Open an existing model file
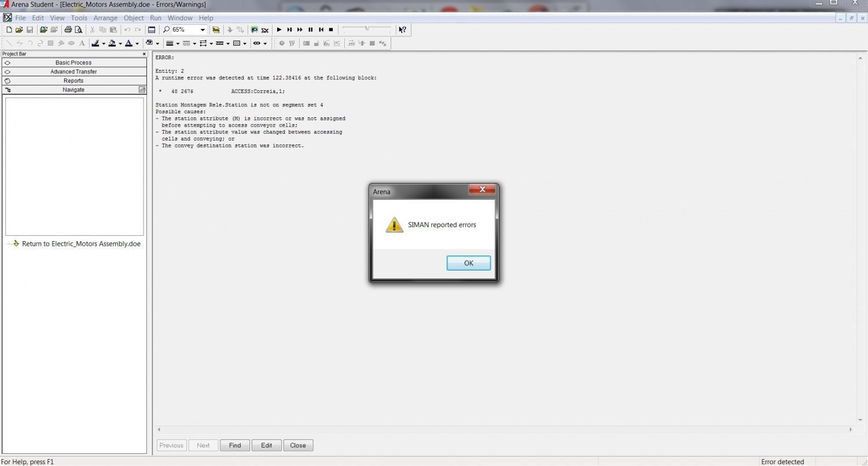The height and width of the screenshot is (466, 868). (19, 29)
